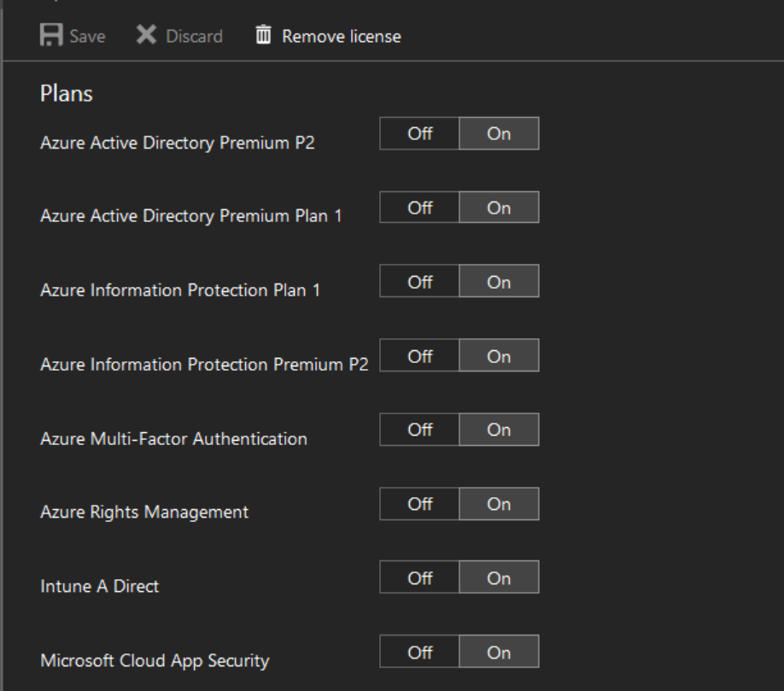Click the Remove license trash icon

click(264, 35)
